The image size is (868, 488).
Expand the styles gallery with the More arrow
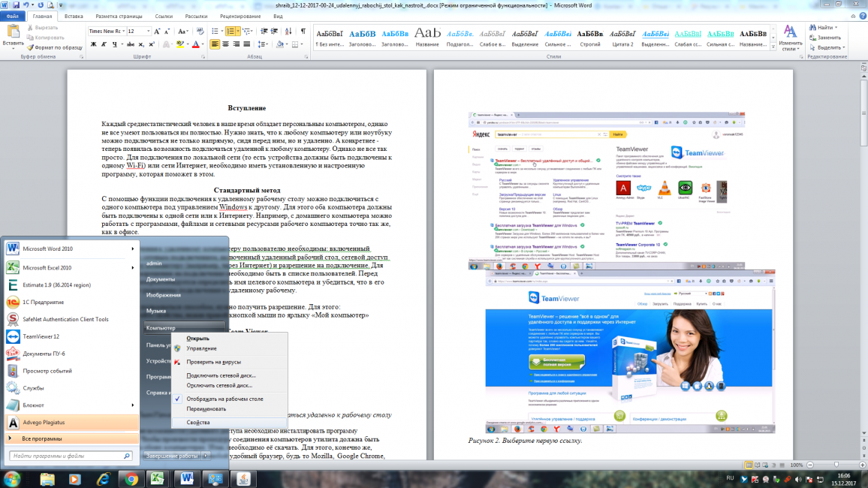click(773, 47)
